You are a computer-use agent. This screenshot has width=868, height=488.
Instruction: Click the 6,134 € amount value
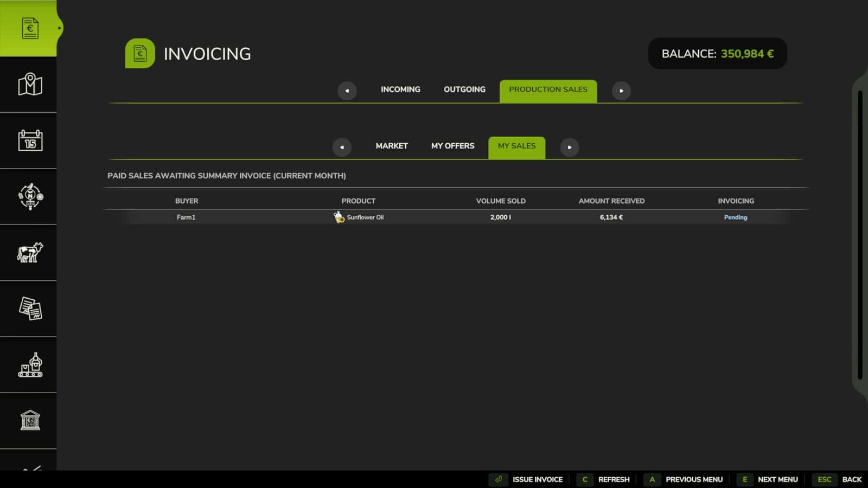611,217
